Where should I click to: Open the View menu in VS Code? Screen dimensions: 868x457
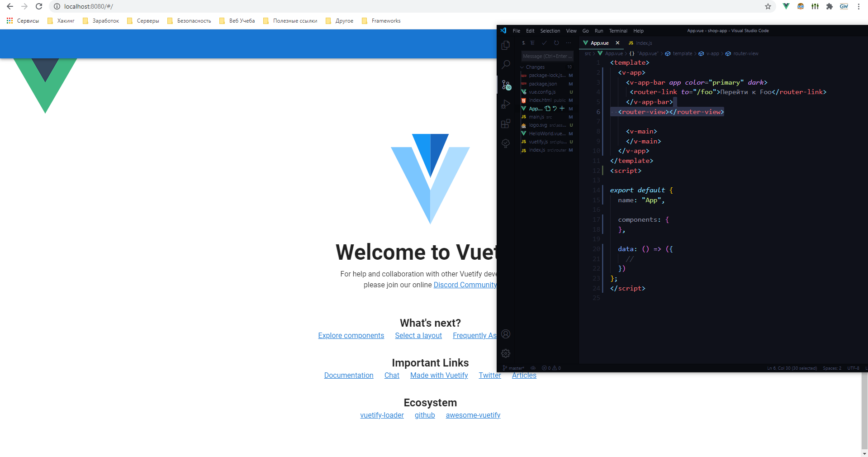click(571, 31)
